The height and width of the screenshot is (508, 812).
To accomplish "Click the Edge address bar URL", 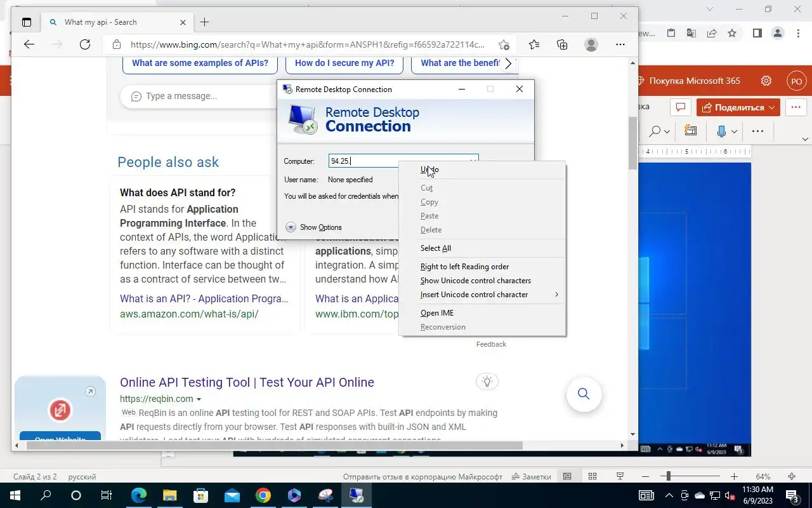I will (308, 44).
